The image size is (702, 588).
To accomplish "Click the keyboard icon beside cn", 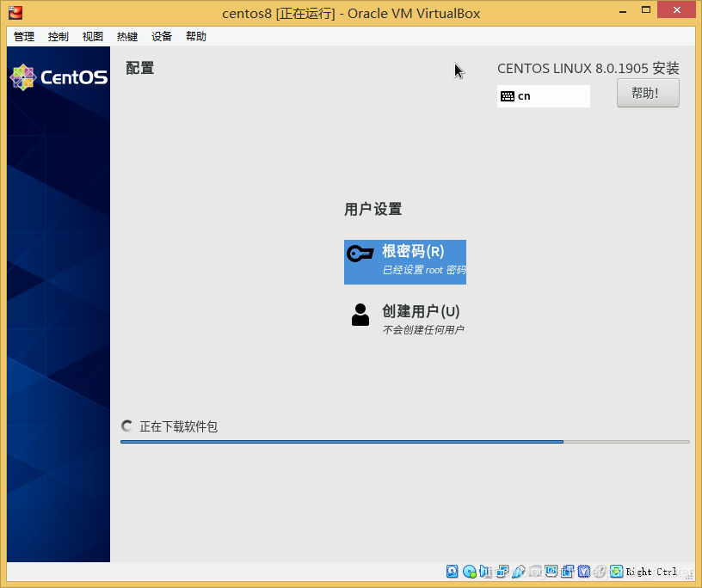I will point(508,96).
